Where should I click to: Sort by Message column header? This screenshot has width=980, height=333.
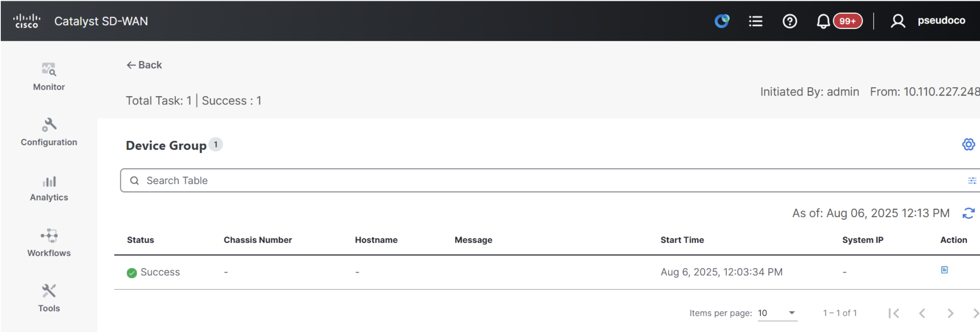(473, 240)
